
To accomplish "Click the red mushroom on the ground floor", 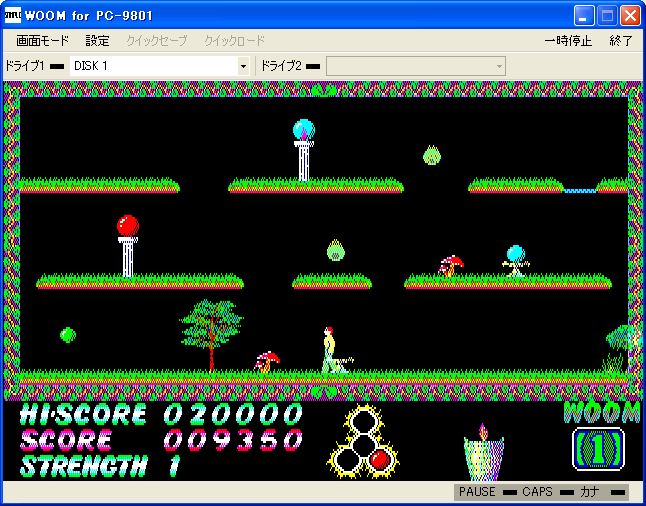I will click(267, 362).
